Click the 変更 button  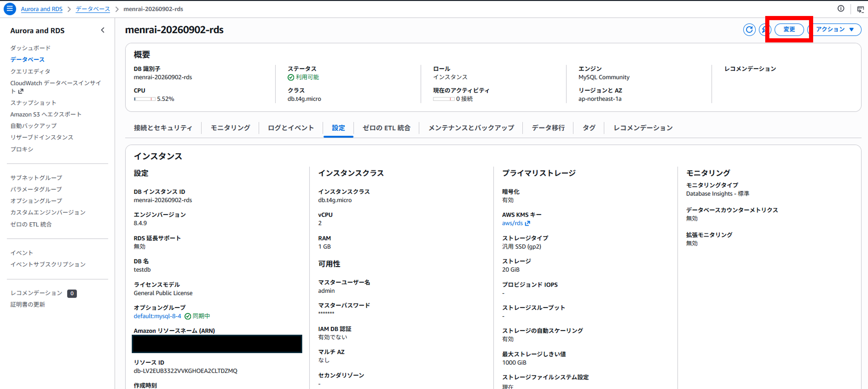[789, 30]
